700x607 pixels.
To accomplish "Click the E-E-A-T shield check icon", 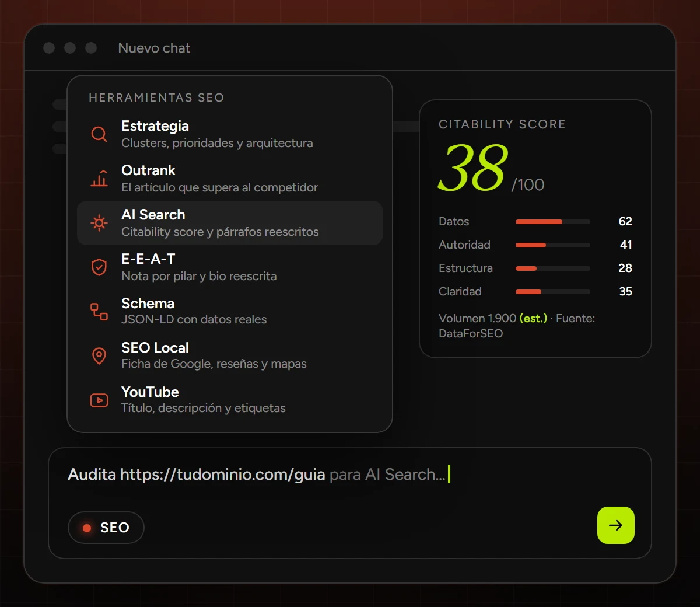I will point(99,267).
